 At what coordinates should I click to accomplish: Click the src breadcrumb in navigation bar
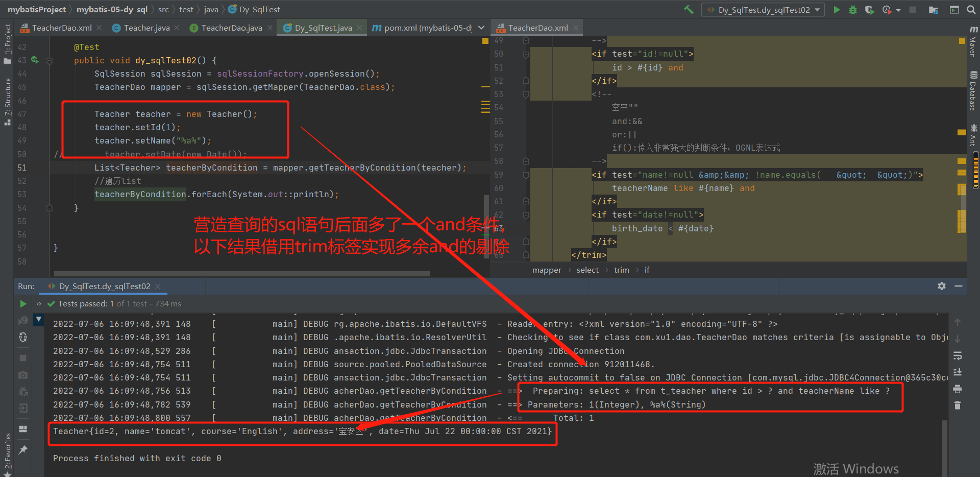tap(163, 9)
